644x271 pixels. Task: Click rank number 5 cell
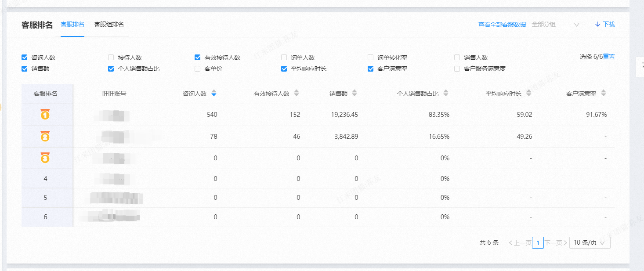click(x=46, y=198)
